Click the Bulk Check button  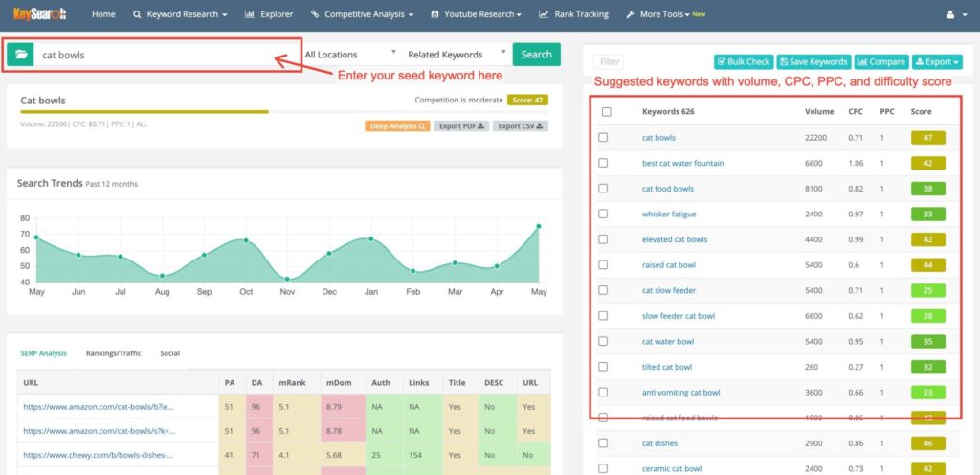click(x=743, y=62)
